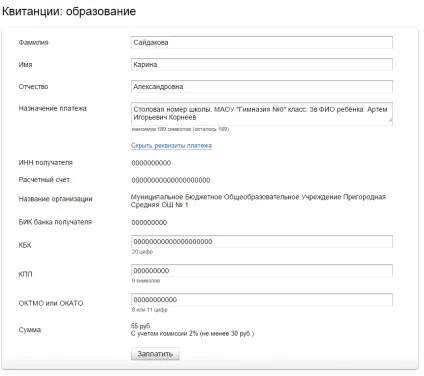Click the Заплатить button

pyautogui.click(x=155, y=354)
